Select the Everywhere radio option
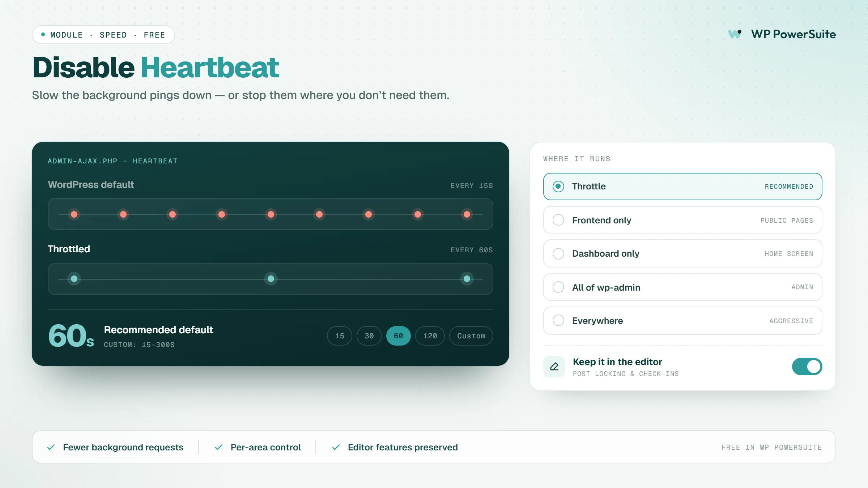Screen dimensions: 868x488 [558, 320]
